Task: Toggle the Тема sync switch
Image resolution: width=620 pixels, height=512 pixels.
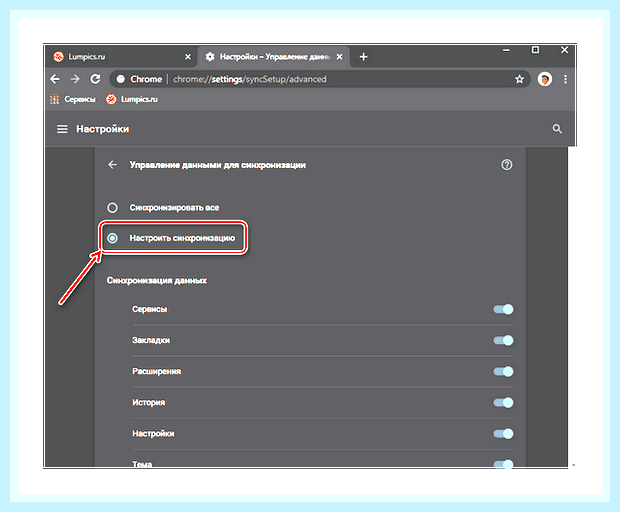Action: (503, 464)
